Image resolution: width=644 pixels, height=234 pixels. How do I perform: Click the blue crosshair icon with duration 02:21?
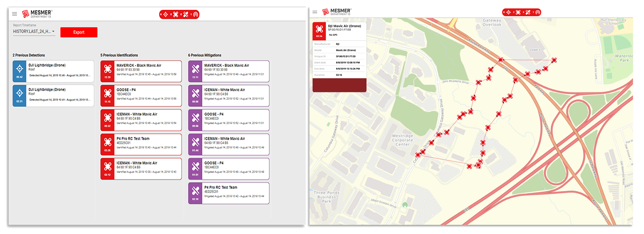click(x=20, y=93)
